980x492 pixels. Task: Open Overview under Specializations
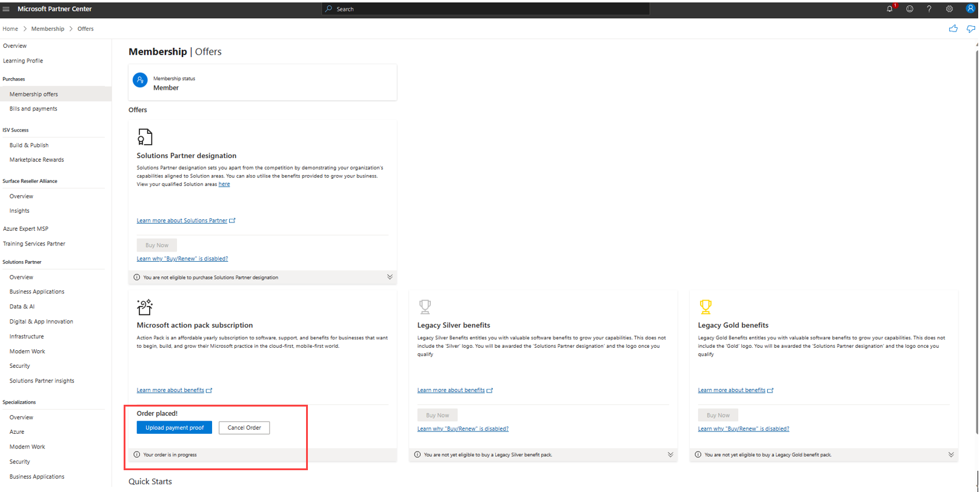21,417
